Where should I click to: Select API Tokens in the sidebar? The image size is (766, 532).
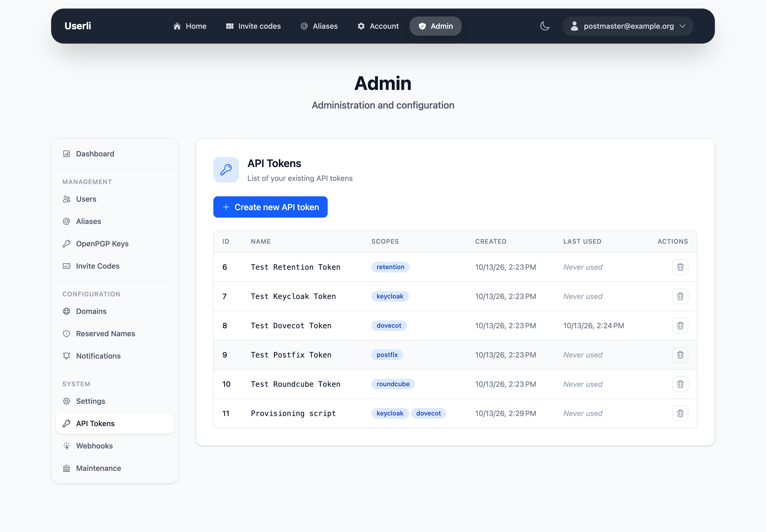pos(115,424)
